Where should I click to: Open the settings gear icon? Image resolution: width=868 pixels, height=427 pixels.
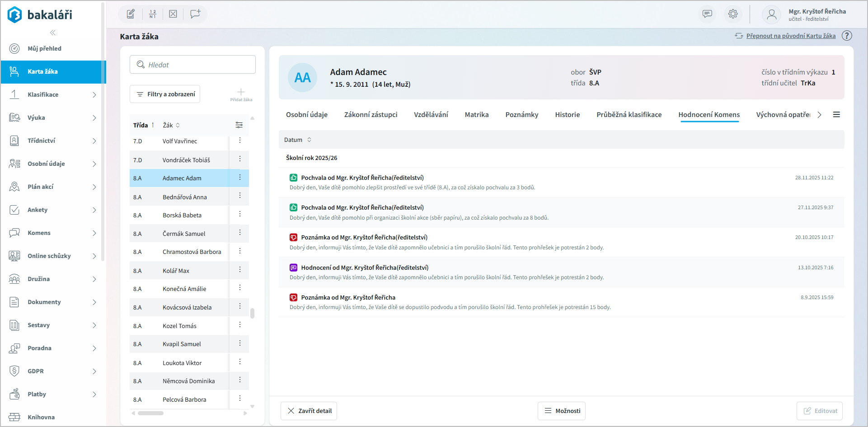733,14
